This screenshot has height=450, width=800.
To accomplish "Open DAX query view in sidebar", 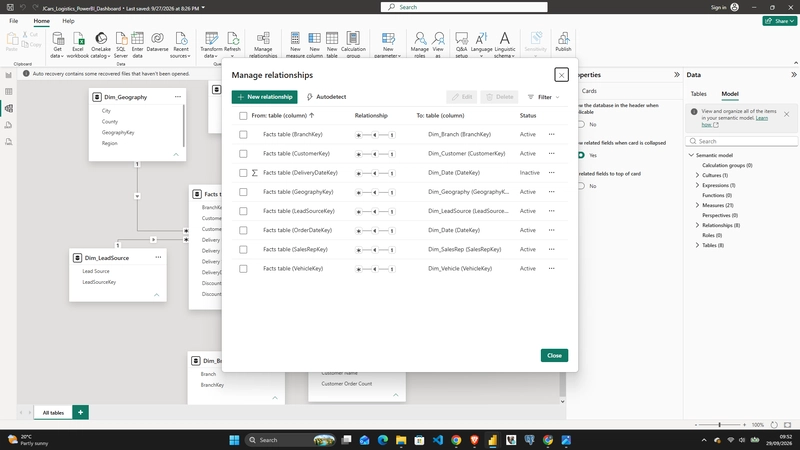I will [9, 125].
